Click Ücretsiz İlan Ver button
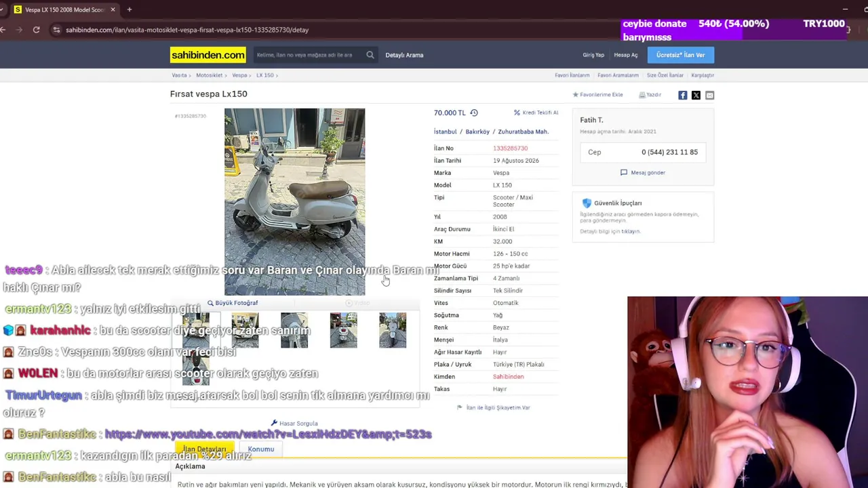The width and height of the screenshot is (868, 488). 680,55
